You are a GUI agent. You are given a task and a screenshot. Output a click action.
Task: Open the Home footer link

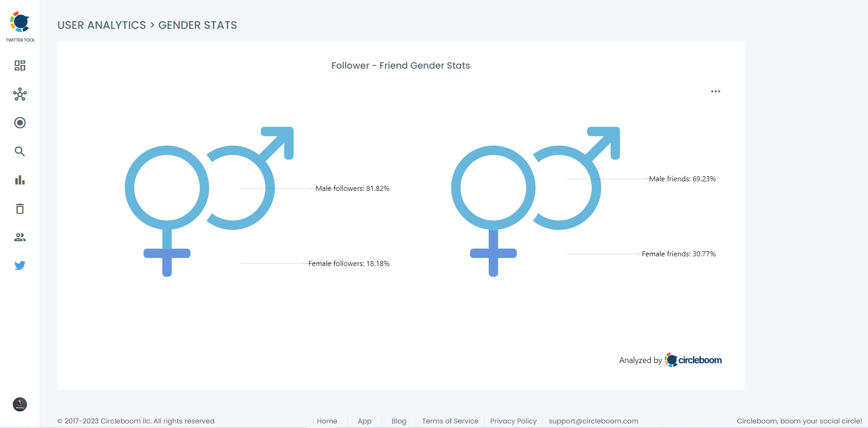click(327, 421)
